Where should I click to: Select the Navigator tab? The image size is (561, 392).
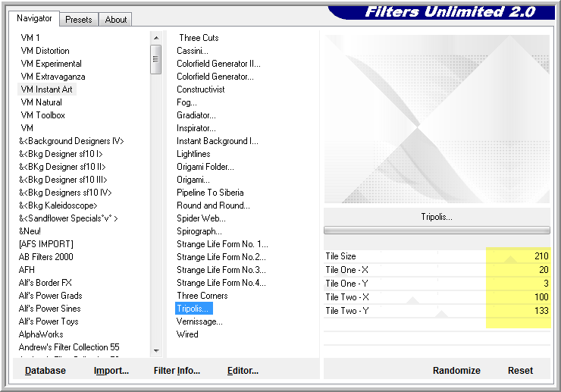coord(34,18)
